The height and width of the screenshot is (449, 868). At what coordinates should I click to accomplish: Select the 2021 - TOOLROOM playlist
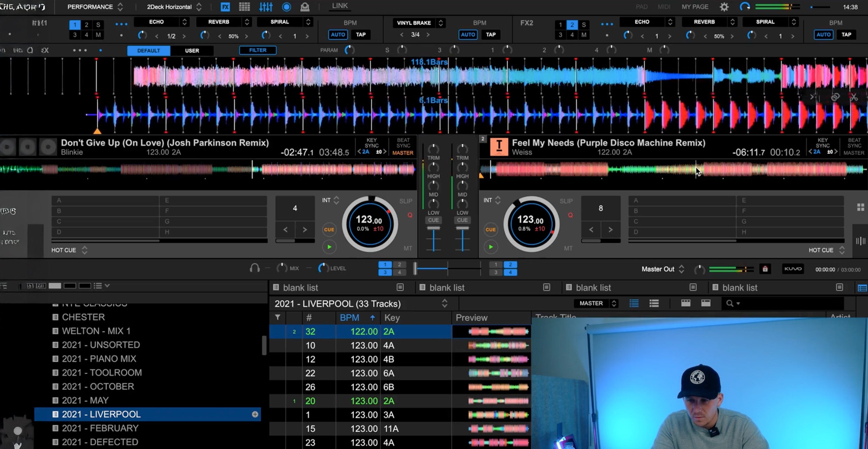[x=102, y=372]
